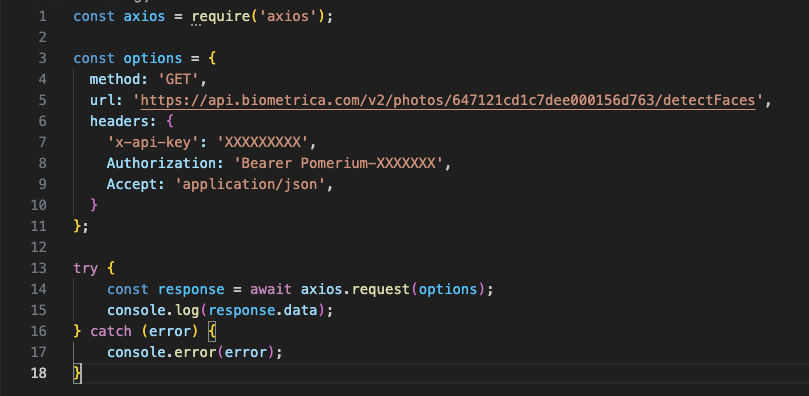Click the Authorization header key
The width and height of the screenshot is (809, 396).
(161, 163)
